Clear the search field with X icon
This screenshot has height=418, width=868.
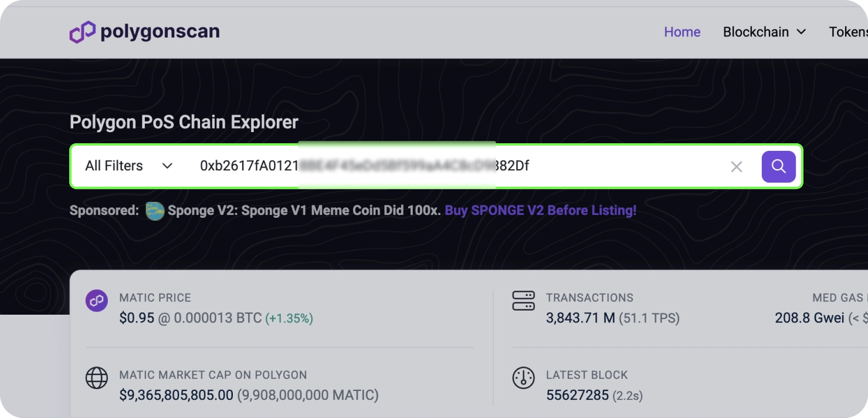(737, 167)
